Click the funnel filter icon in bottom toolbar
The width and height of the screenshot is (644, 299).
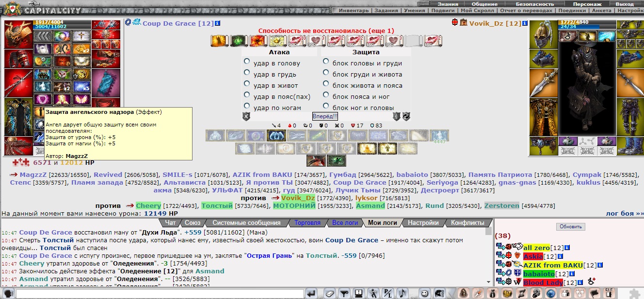344,293
